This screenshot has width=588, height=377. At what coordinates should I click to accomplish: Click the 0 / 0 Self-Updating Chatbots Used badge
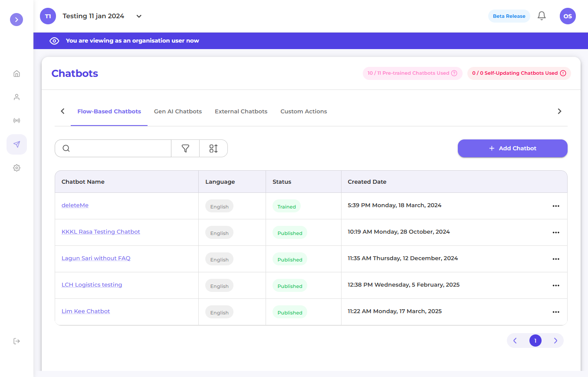[x=519, y=73]
